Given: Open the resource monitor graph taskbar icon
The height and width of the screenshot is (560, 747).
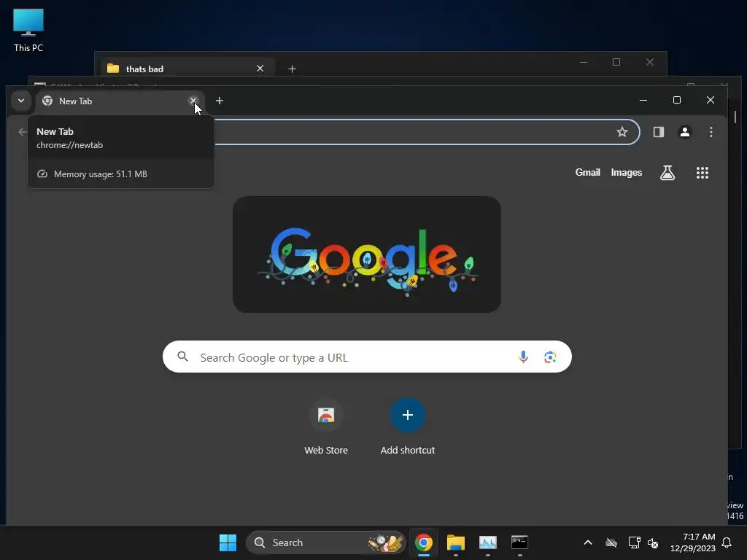Looking at the screenshot, I should [x=487, y=542].
